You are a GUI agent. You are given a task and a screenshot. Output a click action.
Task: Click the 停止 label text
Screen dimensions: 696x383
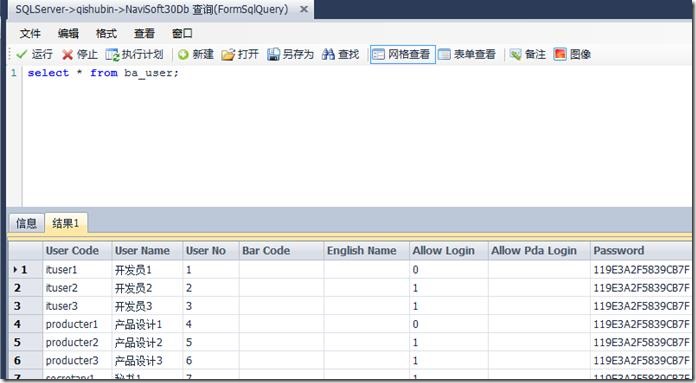point(87,55)
